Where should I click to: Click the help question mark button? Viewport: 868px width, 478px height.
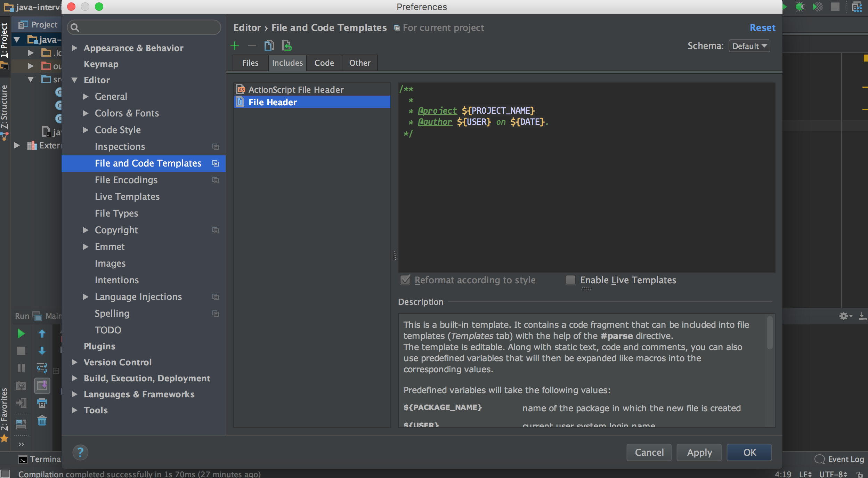[x=80, y=452]
